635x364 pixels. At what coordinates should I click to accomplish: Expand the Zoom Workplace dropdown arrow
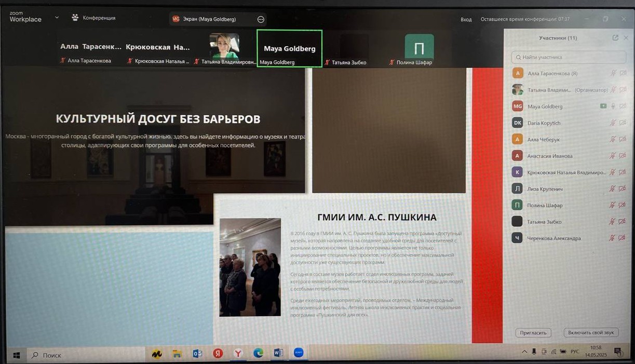point(57,18)
